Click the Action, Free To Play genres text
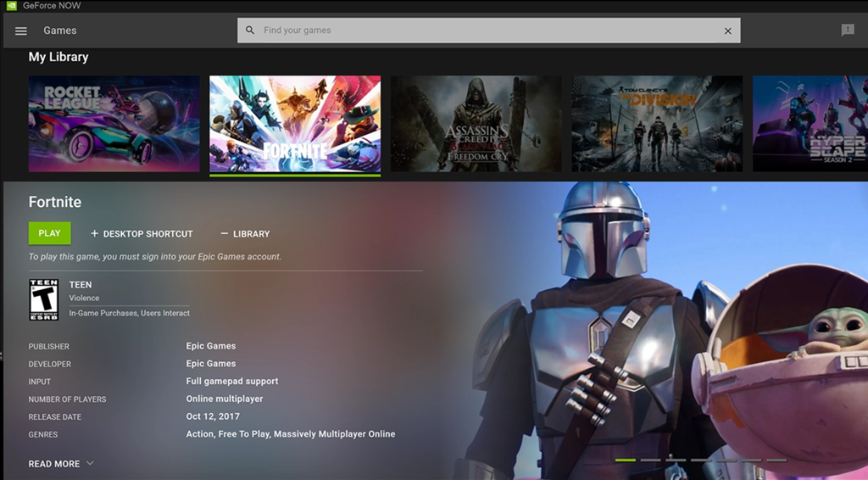Viewport: 868px width, 480px height. point(291,434)
